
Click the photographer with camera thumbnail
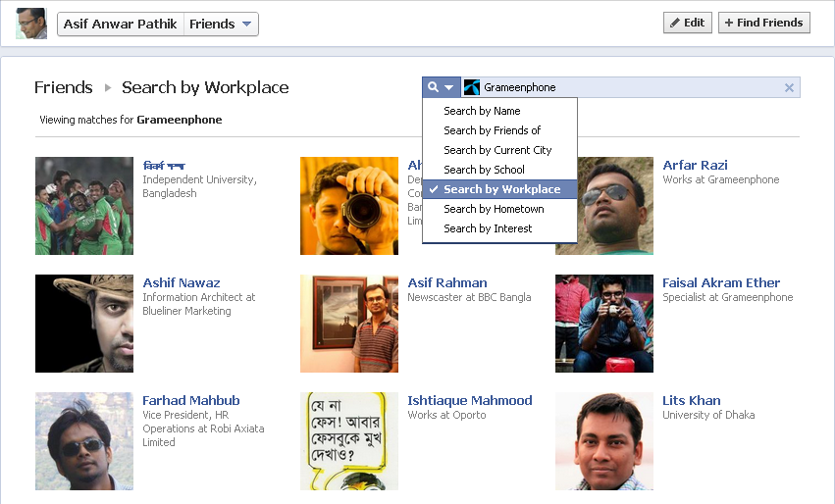[x=349, y=206]
